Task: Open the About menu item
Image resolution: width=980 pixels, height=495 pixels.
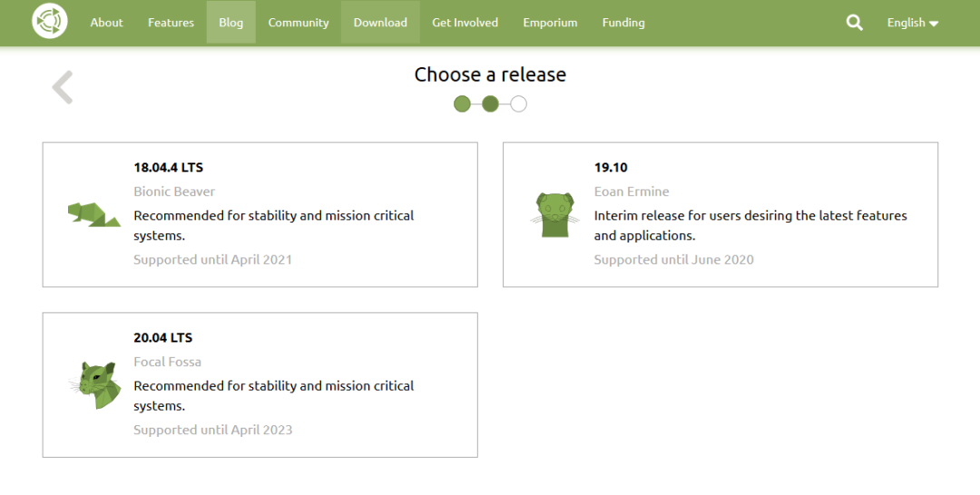Action: click(x=106, y=23)
